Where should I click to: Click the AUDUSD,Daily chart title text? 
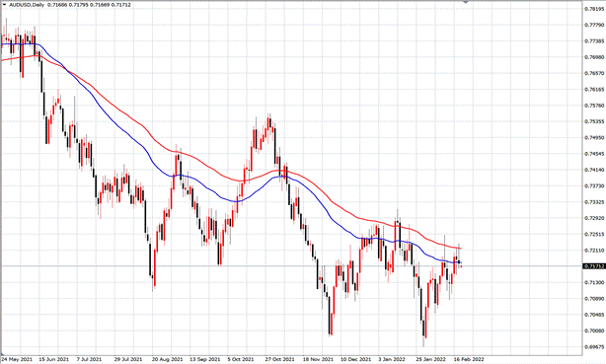[x=27, y=5]
